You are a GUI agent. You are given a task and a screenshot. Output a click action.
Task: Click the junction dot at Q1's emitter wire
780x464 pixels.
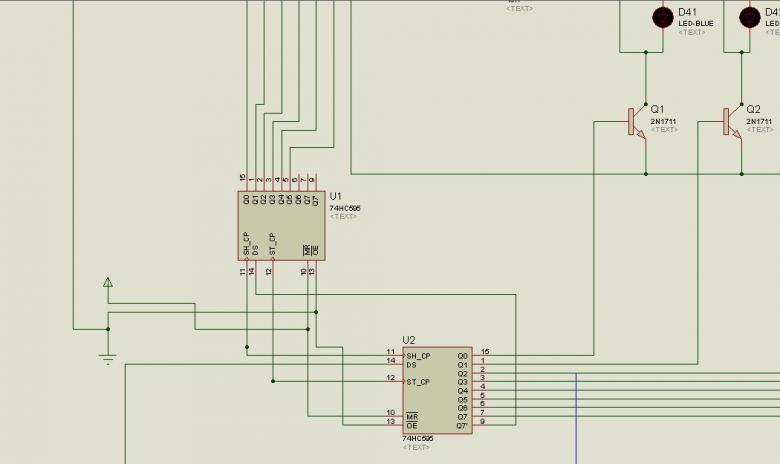point(646,174)
